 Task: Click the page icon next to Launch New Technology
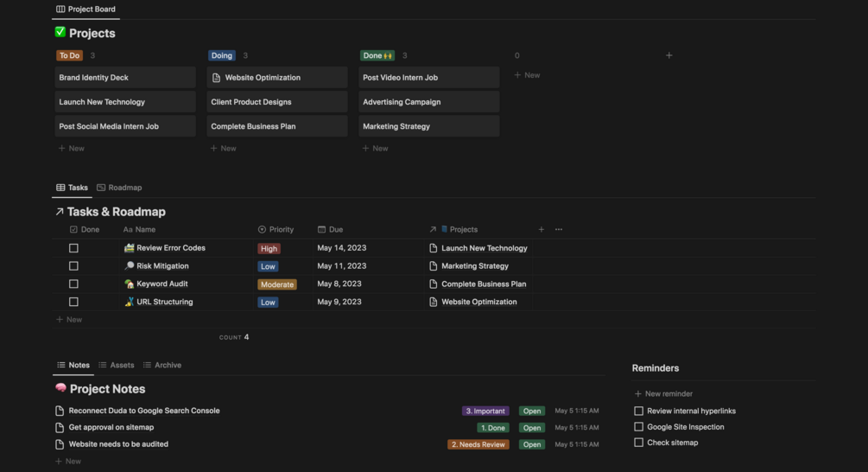434,248
